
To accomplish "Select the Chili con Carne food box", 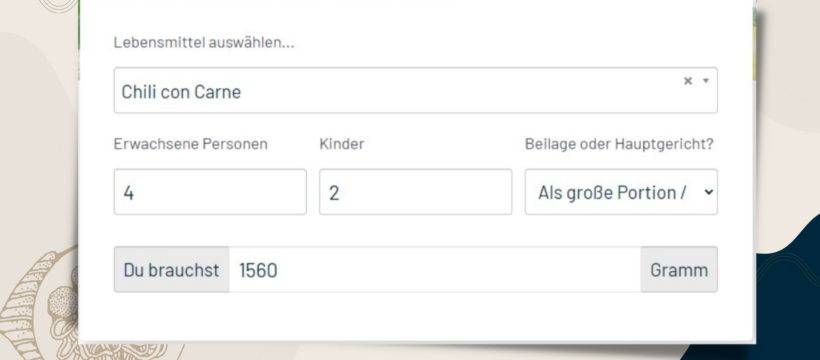I will [x=416, y=90].
